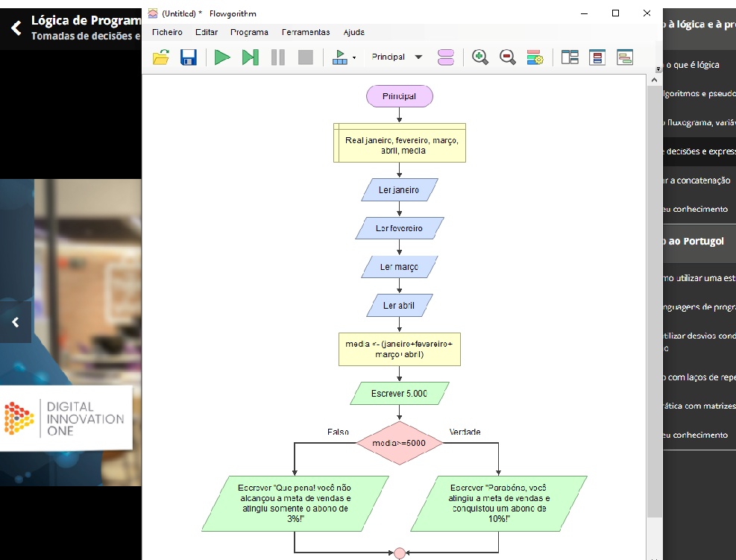Expand the 'à lógica e à pr' section header
This screenshot has height=560, width=736.
point(699,25)
